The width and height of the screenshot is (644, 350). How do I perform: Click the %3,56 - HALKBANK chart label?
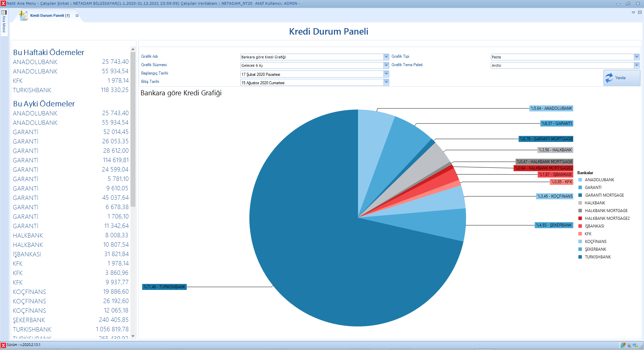[x=555, y=150]
